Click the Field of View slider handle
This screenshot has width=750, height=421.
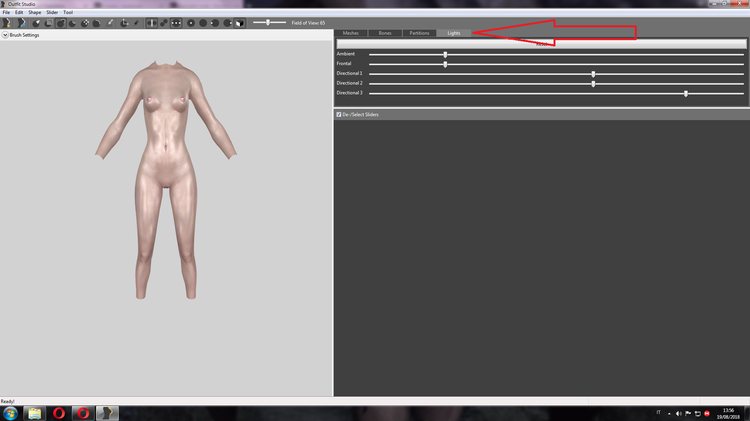point(268,22)
